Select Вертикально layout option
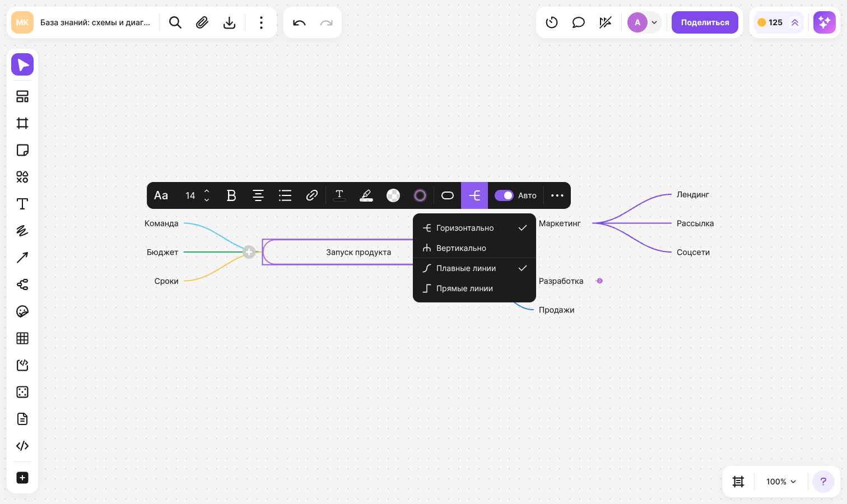847x504 pixels. (474, 248)
